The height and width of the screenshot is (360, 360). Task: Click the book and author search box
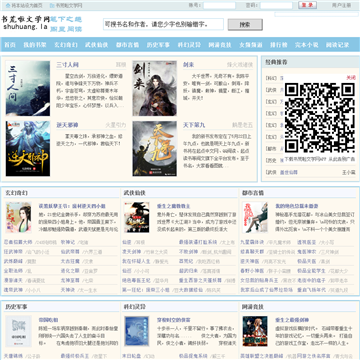(x=163, y=24)
